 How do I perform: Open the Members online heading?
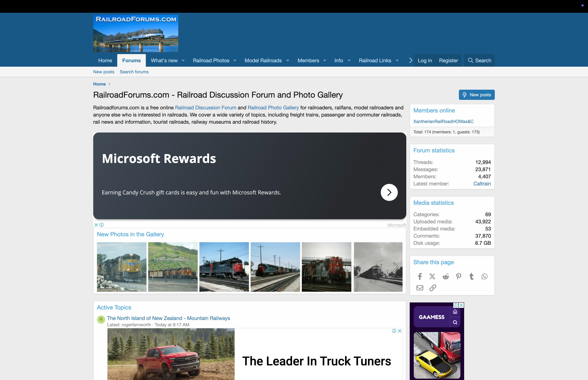pos(434,111)
